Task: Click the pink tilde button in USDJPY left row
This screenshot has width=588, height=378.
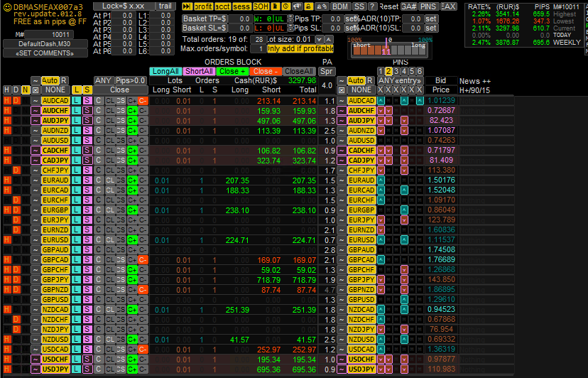Action: (x=36, y=369)
